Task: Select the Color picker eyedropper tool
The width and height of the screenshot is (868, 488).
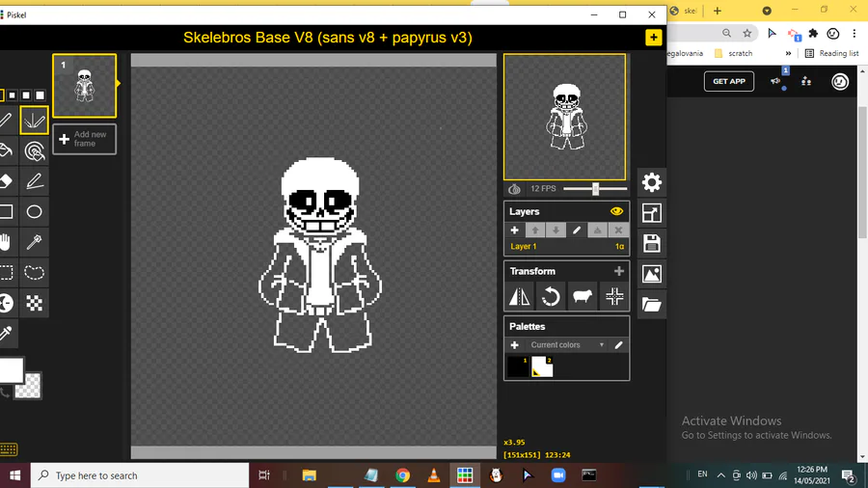Action: tap(6, 333)
